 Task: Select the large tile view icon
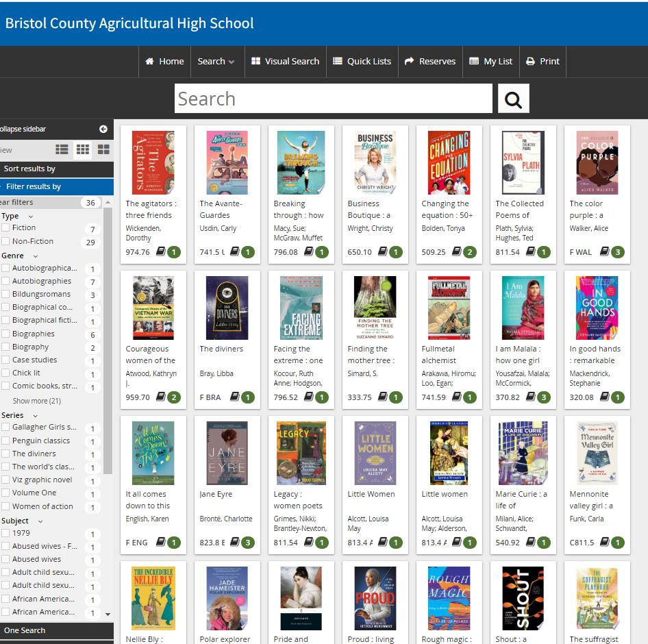click(x=103, y=149)
